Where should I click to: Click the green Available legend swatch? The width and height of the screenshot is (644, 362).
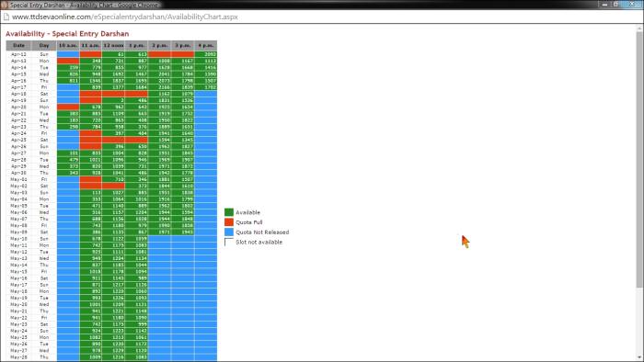click(229, 212)
